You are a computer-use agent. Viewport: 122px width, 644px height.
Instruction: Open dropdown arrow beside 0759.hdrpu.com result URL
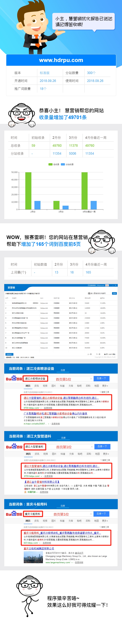pyautogui.click(x=41, y=408)
